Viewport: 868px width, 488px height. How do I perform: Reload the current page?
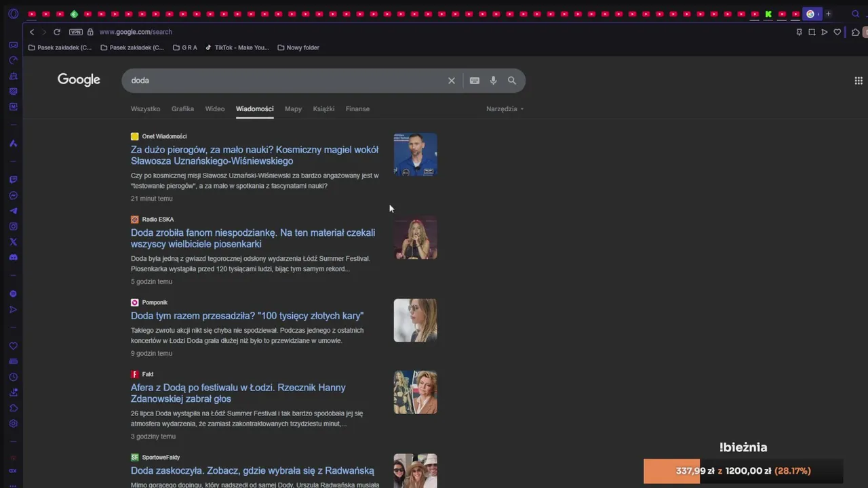click(57, 32)
